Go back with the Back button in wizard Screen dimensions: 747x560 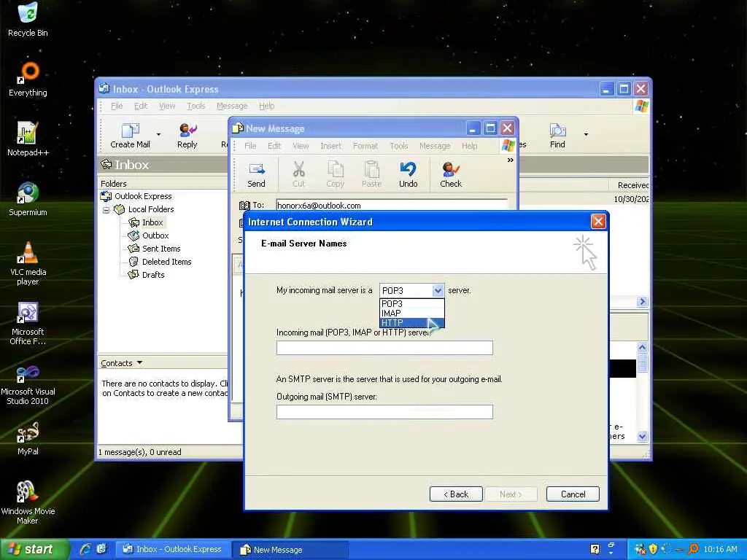[456, 494]
